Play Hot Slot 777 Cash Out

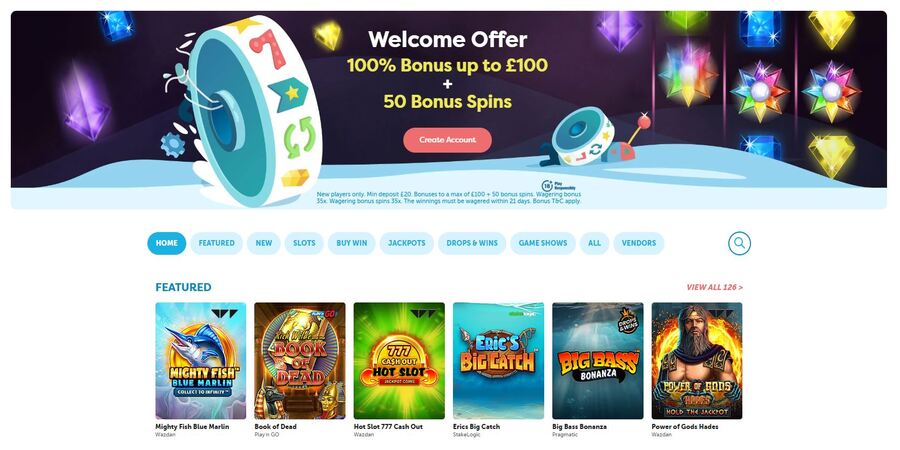[399, 361]
